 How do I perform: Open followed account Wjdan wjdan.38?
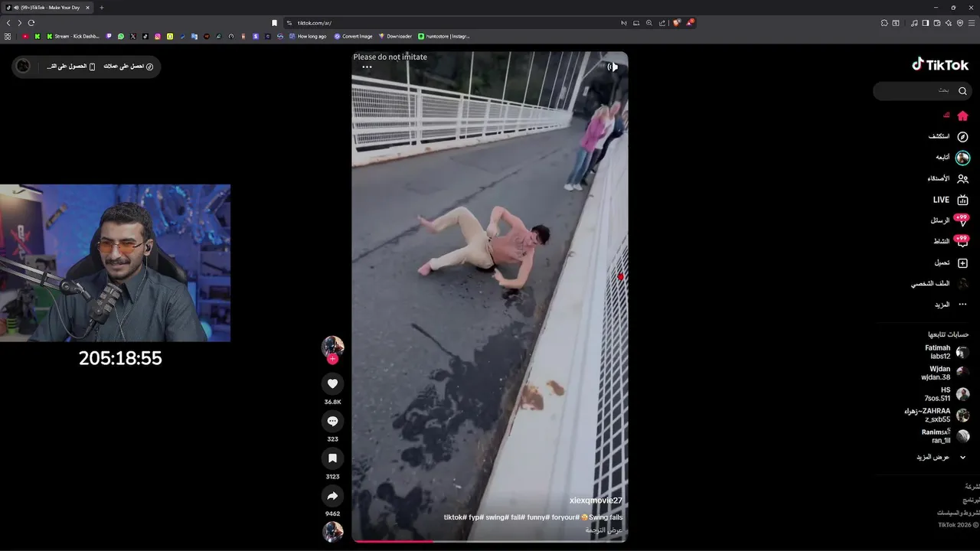click(946, 373)
